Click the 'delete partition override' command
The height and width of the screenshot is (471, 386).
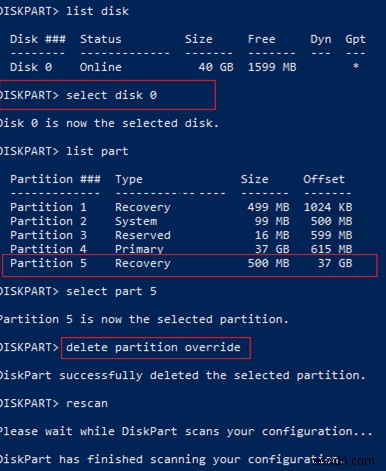pos(153,348)
